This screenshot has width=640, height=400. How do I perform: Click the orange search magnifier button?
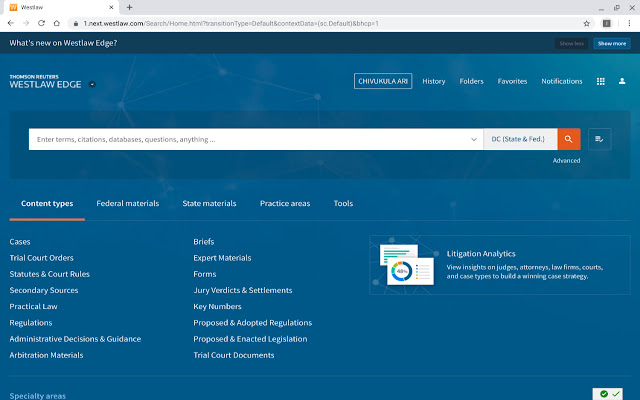click(569, 140)
